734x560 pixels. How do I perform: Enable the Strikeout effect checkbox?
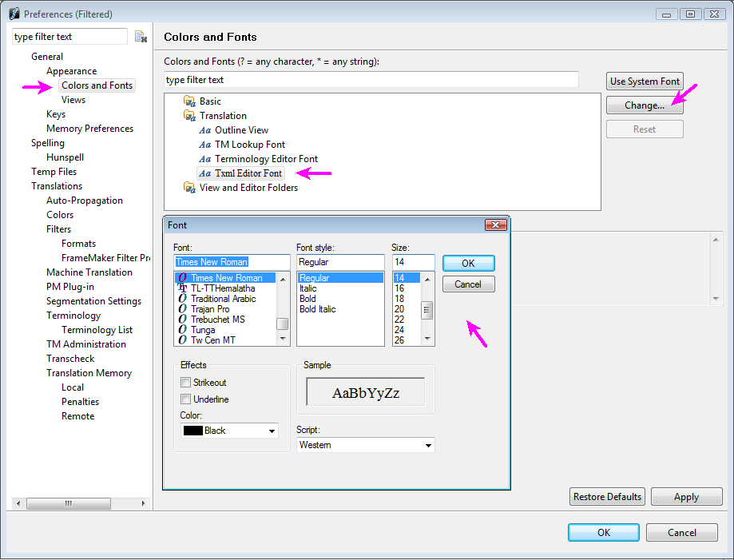point(186,383)
